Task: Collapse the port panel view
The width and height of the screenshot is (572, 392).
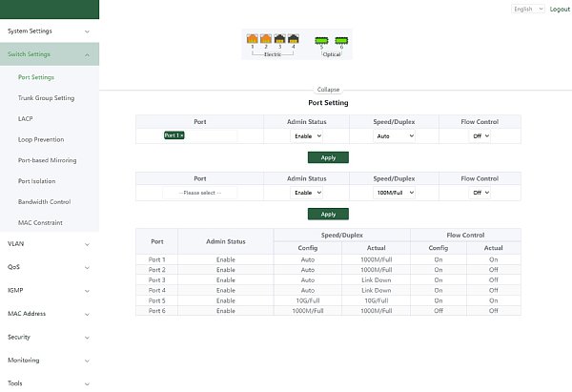Action: tap(328, 90)
